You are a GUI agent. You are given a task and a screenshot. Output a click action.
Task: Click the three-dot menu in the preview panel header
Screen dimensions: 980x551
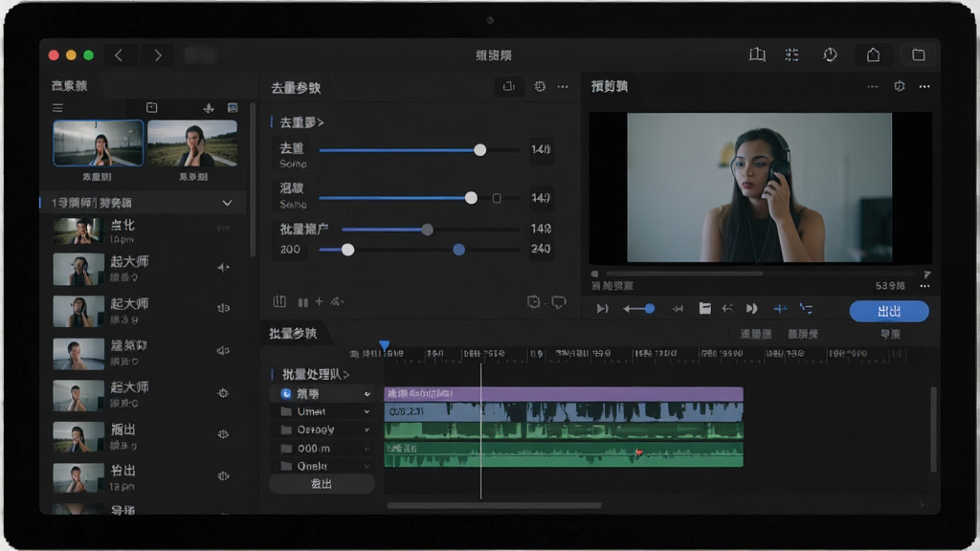click(924, 86)
